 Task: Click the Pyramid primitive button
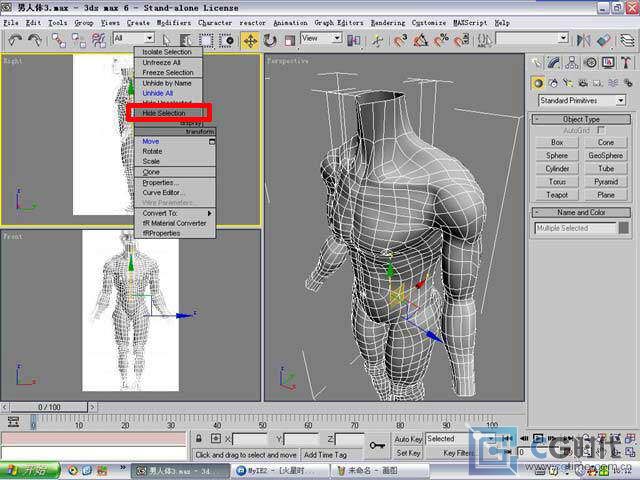[606, 182]
